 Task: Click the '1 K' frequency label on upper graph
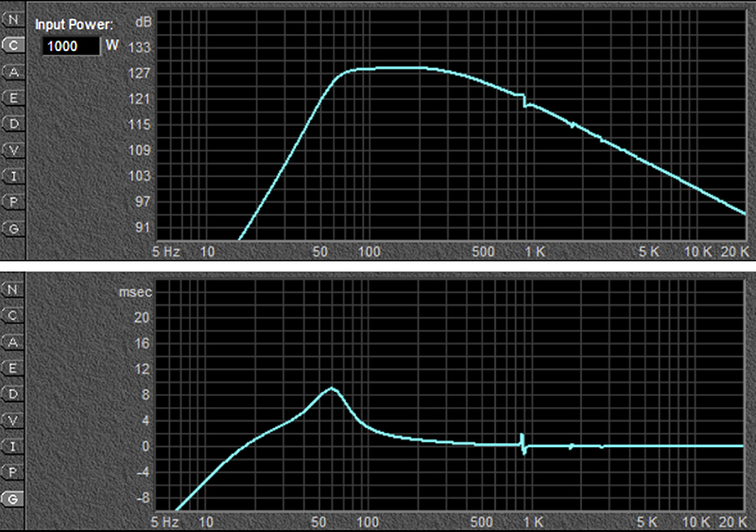tap(535, 251)
